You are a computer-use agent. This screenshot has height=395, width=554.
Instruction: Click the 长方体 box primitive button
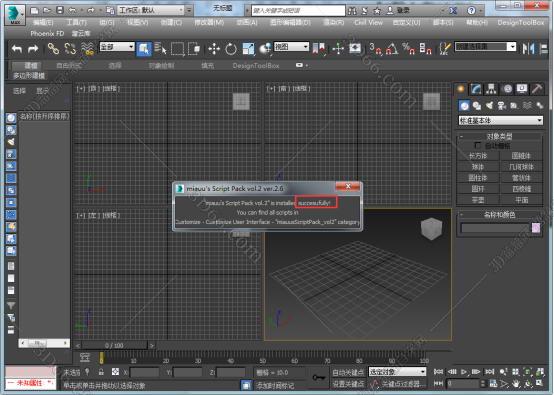tap(478, 156)
